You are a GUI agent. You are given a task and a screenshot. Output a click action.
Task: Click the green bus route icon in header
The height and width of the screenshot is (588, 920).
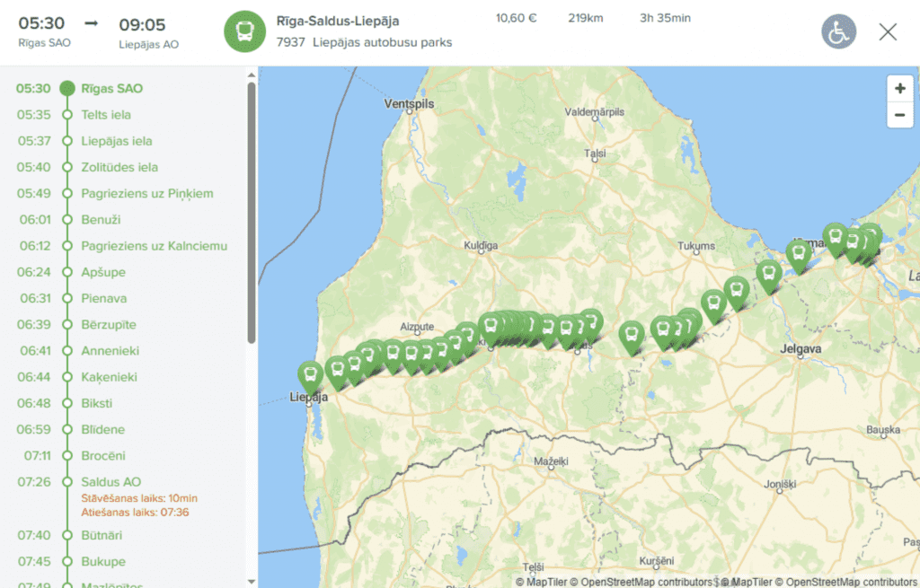tap(244, 31)
